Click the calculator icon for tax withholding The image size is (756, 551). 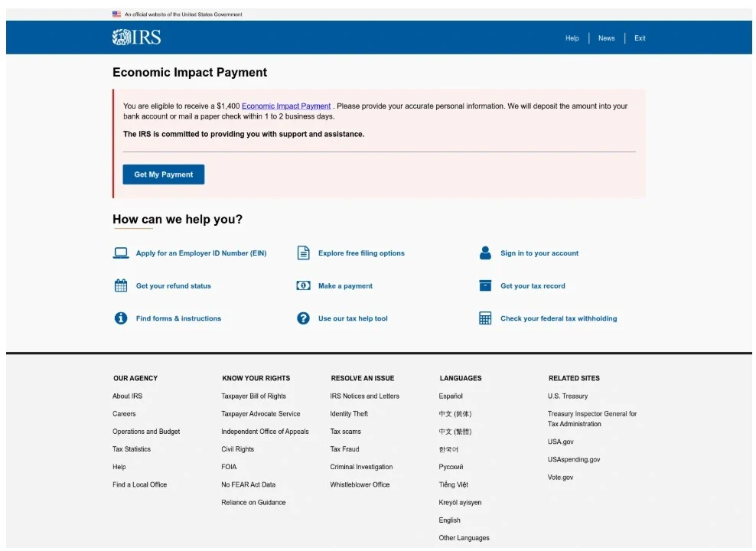click(485, 318)
